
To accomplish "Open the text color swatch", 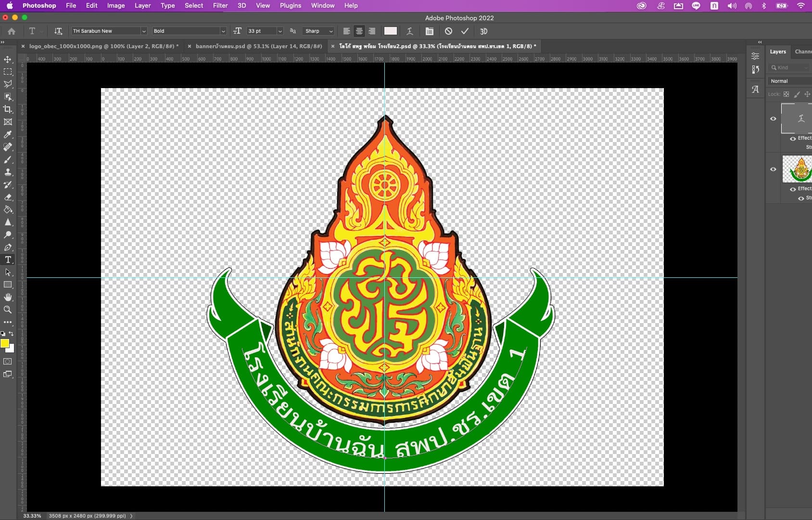I will 391,31.
